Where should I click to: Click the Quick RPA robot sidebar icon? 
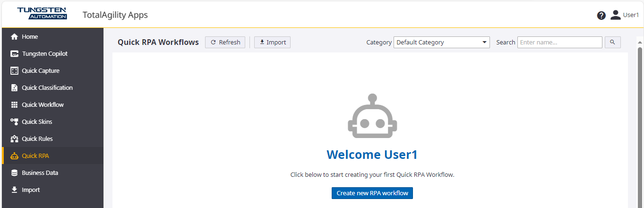tap(14, 156)
